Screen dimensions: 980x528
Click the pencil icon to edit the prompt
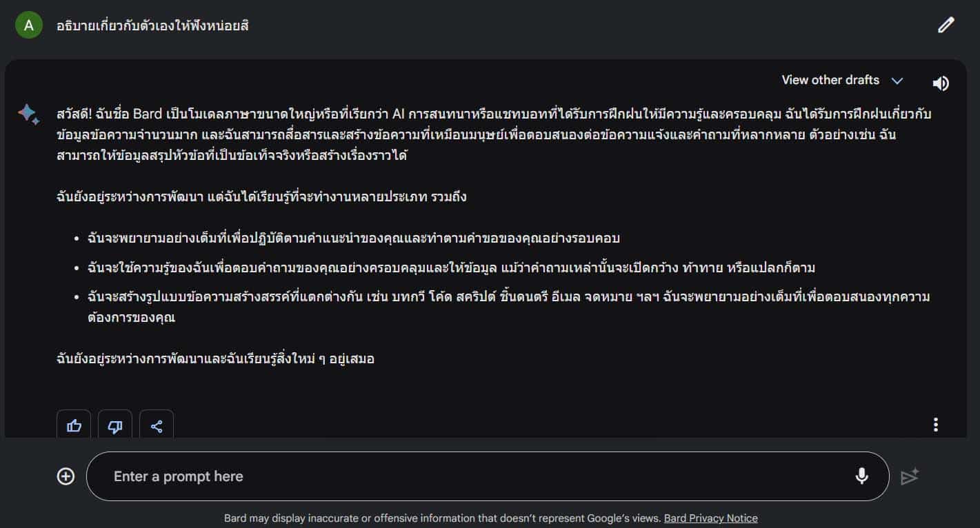[x=946, y=26]
